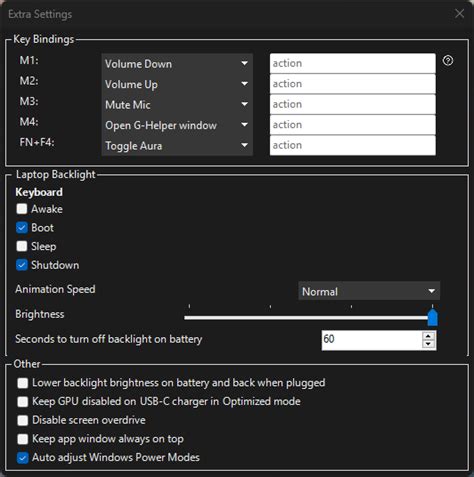The image size is (474, 477).
Task: Click the M1 action input field
Action: pos(353,63)
